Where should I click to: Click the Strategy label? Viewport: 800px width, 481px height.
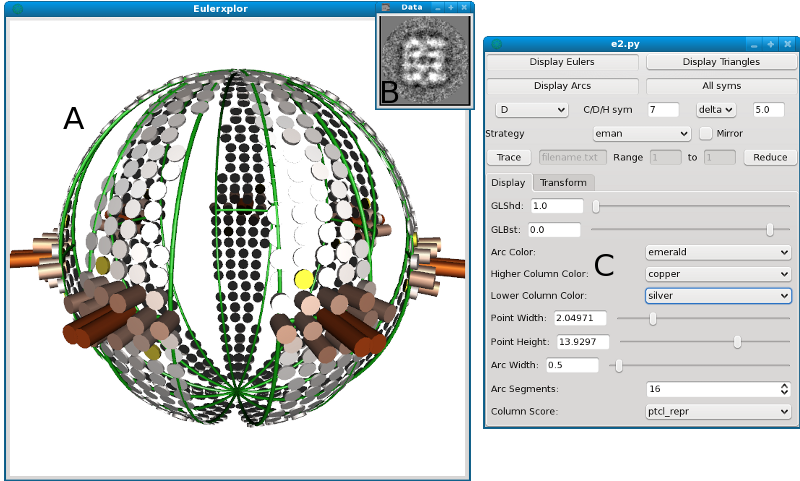click(x=505, y=134)
